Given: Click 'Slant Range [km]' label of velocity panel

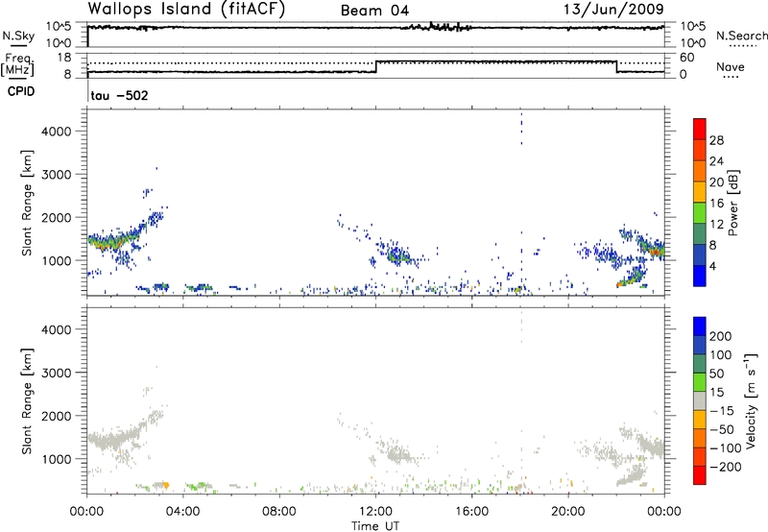Looking at the screenshot, I should [x=27, y=401].
